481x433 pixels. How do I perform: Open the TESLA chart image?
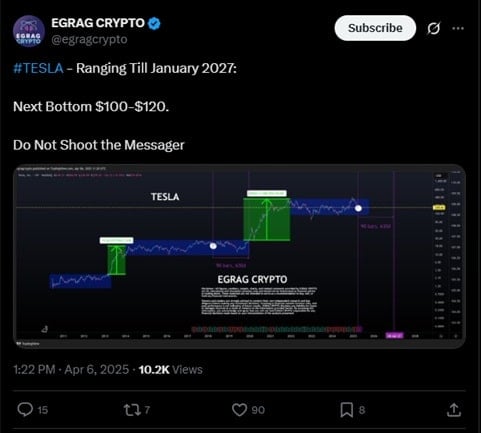(x=239, y=256)
